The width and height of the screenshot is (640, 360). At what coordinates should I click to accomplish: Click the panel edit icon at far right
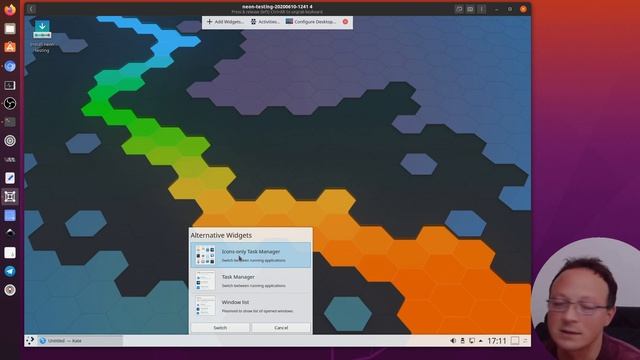pyautogui.click(x=526, y=340)
